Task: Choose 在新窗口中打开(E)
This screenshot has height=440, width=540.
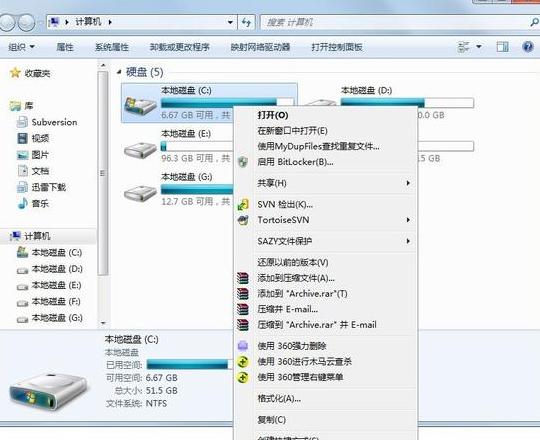Action: (325, 131)
